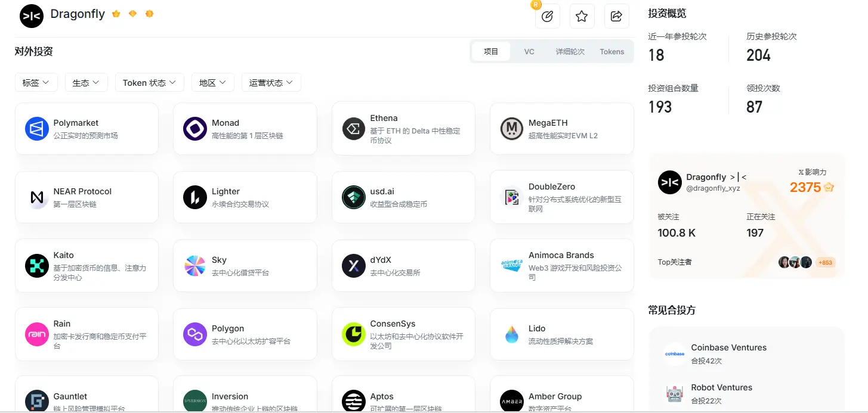Select the Polygon logo icon
Viewport: 868px width, 413px height.
[194, 334]
